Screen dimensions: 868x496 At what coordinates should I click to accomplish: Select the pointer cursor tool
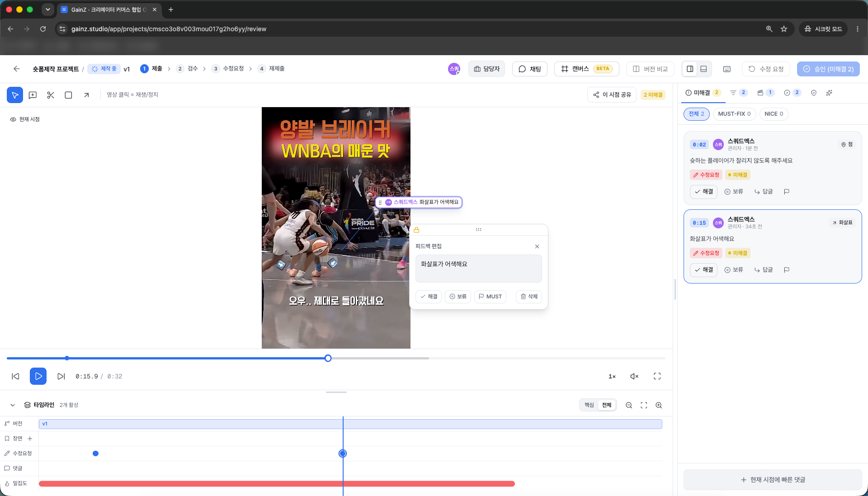pyautogui.click(x=15, y=95)
